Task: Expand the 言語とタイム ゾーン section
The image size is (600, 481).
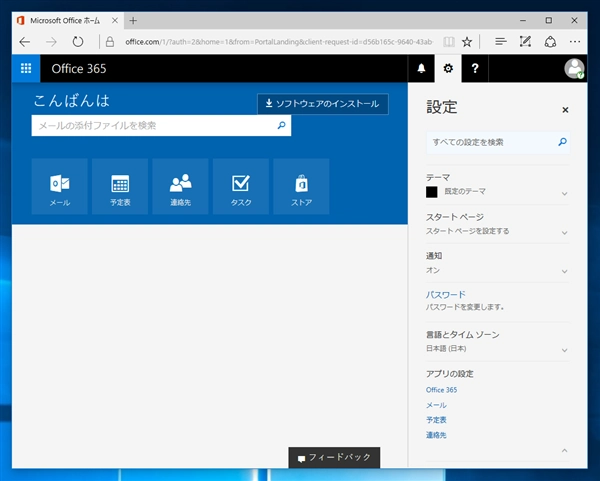Action: coord(564,351)
